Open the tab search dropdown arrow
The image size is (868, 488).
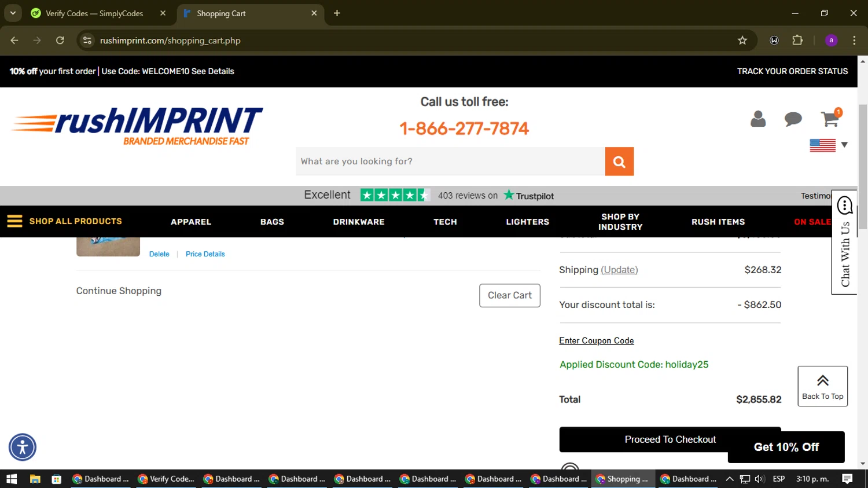click(13, 13)
